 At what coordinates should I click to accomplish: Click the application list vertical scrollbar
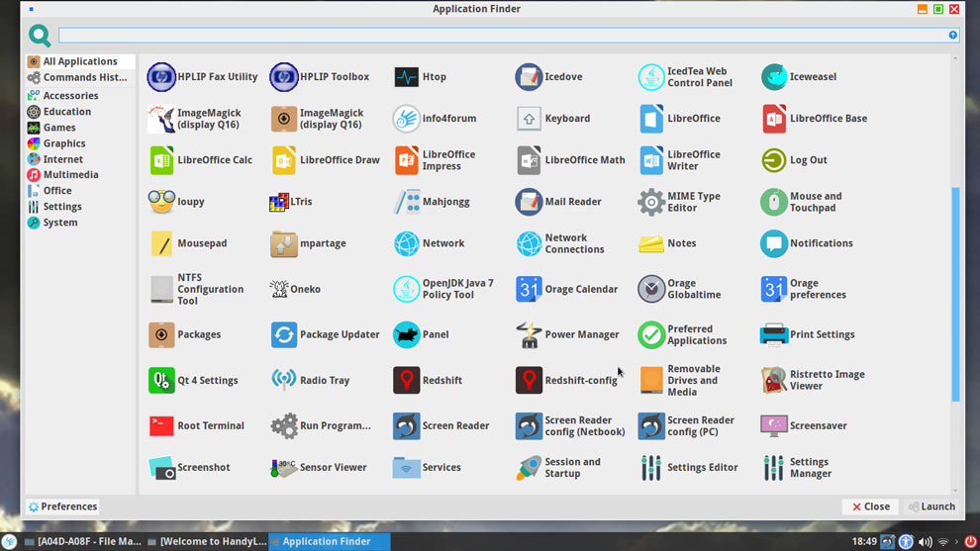click(x=955, y=294)
